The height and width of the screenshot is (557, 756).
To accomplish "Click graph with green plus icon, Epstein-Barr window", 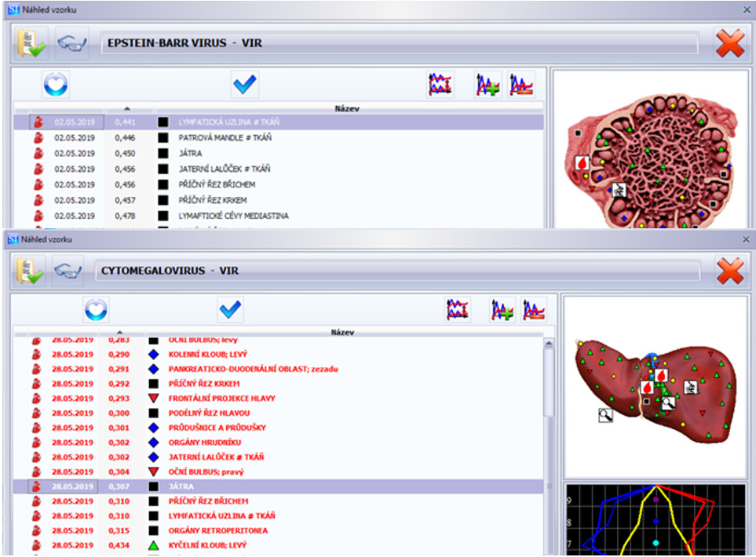I will pos(488,85).
